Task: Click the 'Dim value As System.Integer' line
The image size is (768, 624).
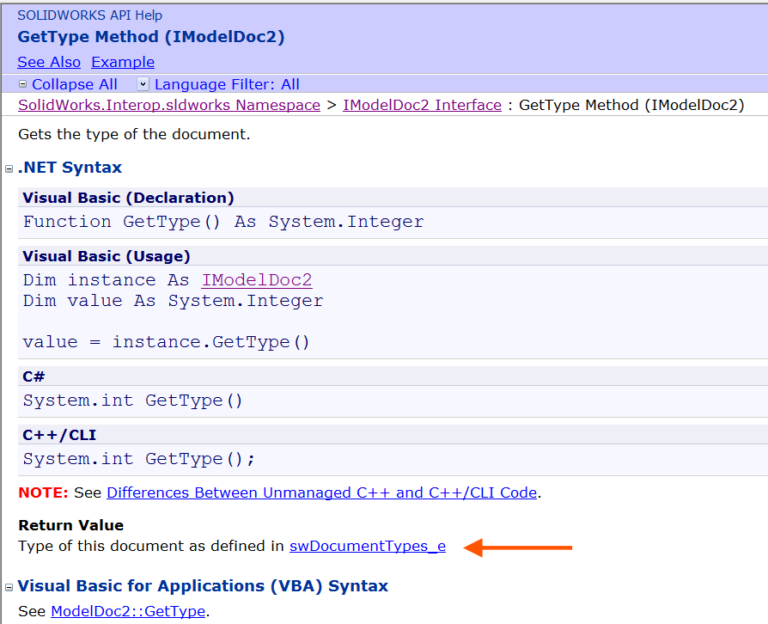Action: [173, 301]
